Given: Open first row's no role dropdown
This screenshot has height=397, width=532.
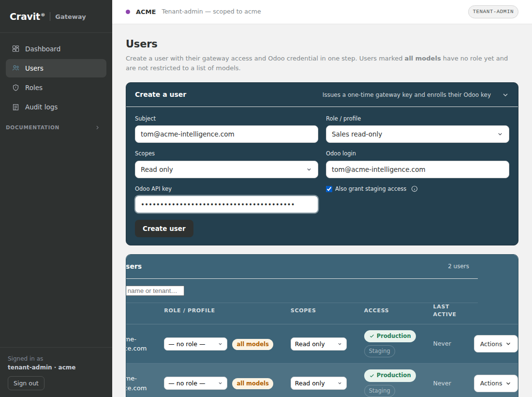Looking at the screenshot, I should [x=195, y=344].
